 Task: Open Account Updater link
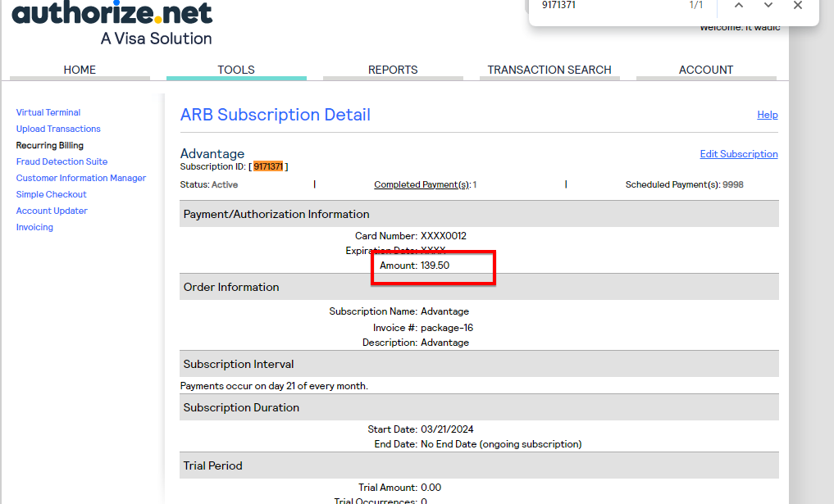point(52,211)
